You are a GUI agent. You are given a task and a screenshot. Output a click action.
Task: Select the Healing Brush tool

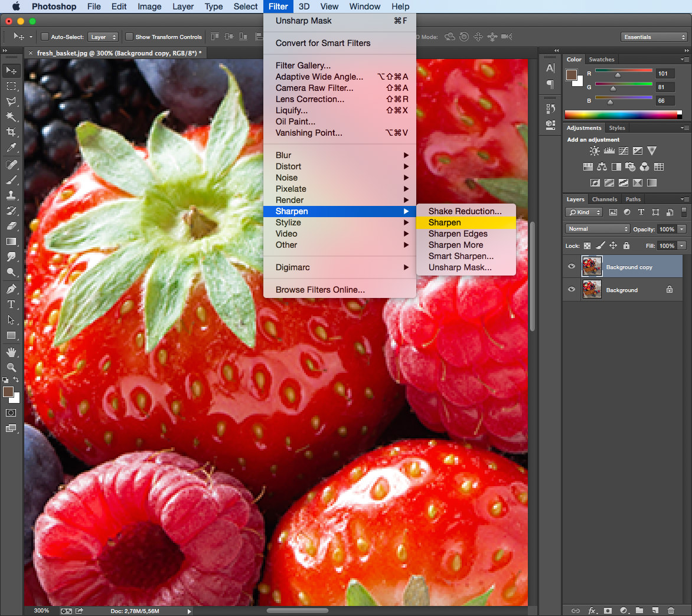pyautogui.click(x=11, y=165)
